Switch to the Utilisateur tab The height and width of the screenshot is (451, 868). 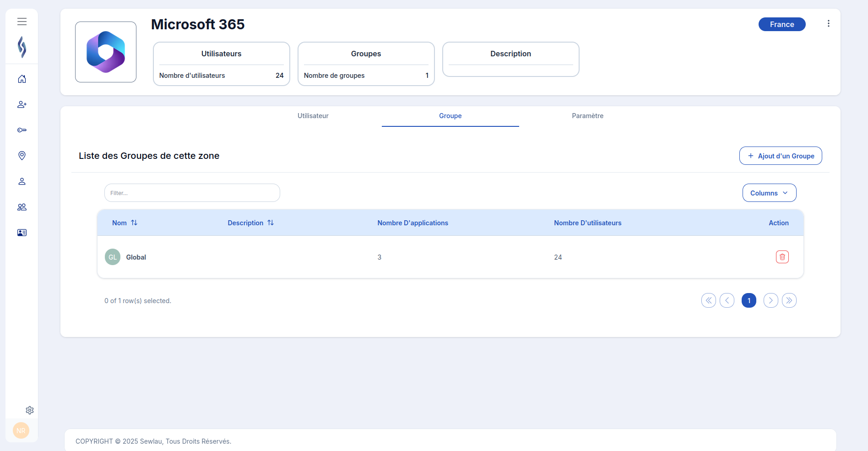(313, 116)
